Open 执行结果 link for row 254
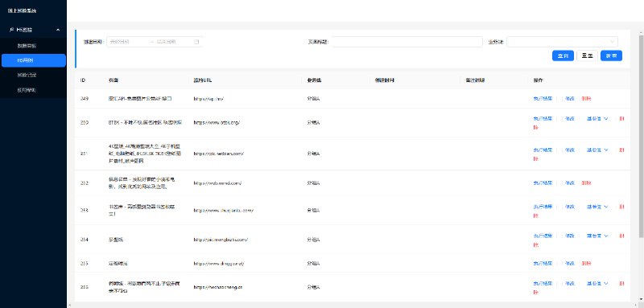 pyautogui.click(x=543, y=236)
